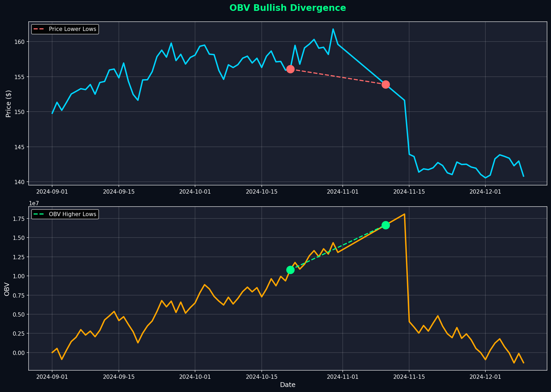Click the OBV axis label
Viewport: 551px width, 392px height.
[7, 289]
